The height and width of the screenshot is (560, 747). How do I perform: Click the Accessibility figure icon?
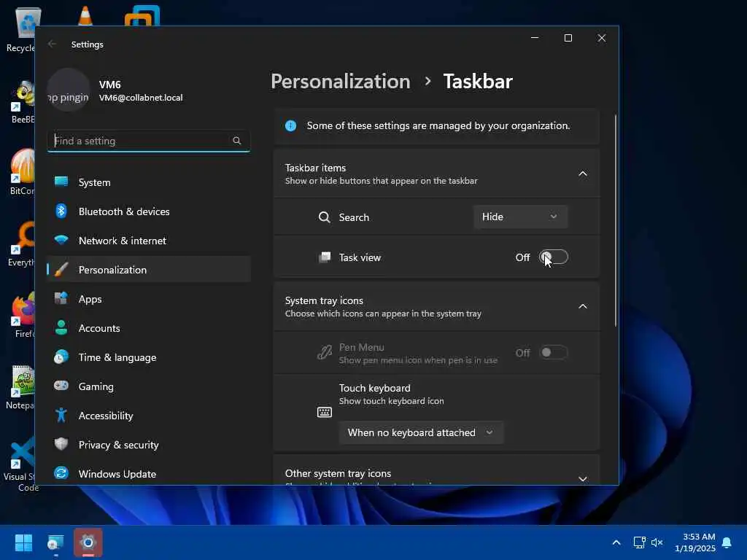(61, 415)
